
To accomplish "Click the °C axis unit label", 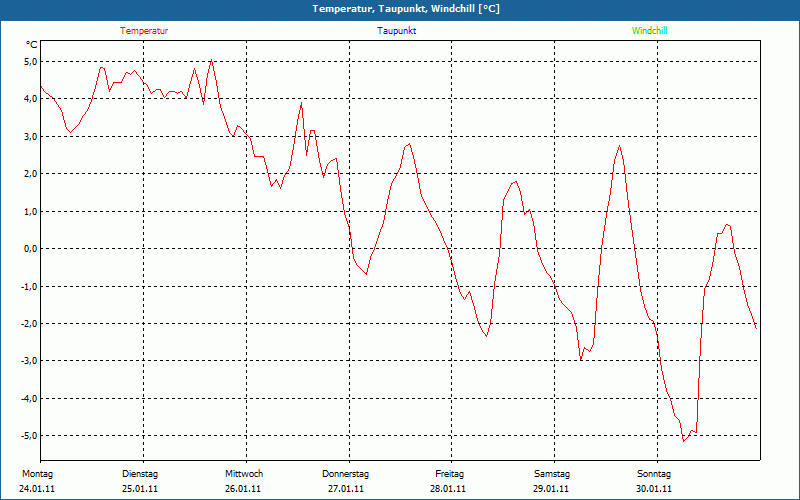I will click(x=32, y=45).
